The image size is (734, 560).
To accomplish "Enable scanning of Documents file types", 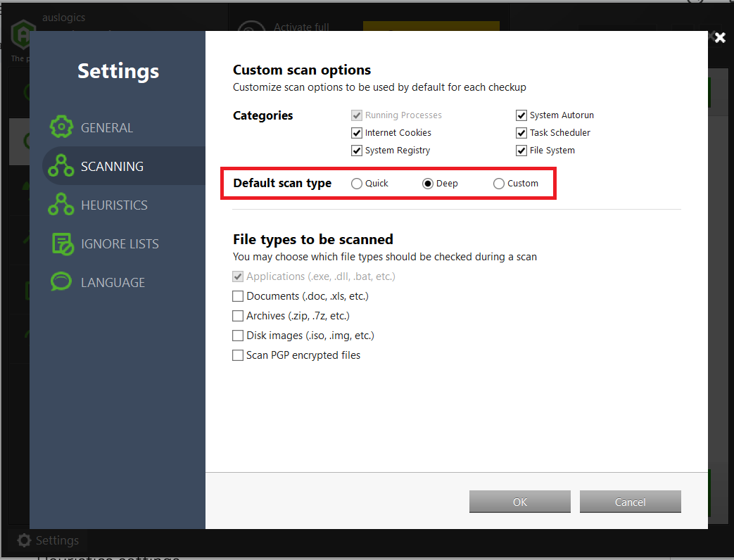I will (x=238, y=295).
